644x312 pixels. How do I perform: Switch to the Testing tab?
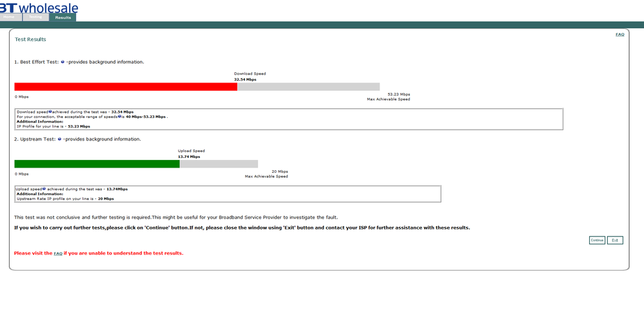(35, 17)
